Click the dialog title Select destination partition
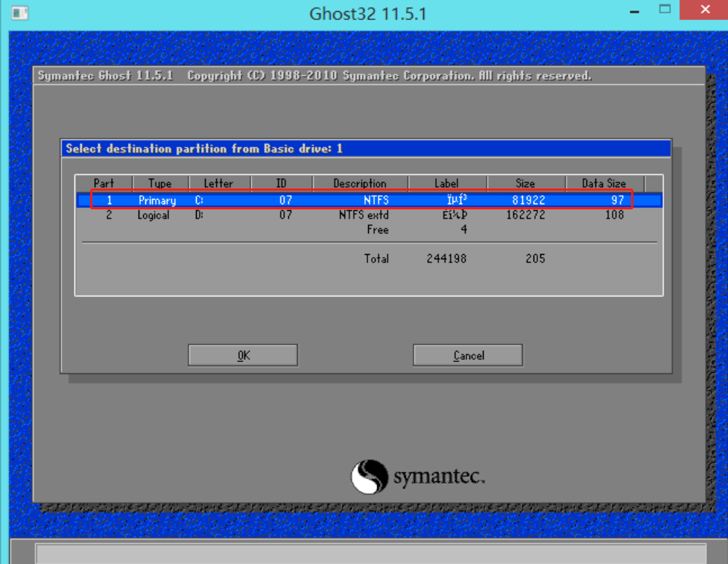 click(x=204, y=148)
